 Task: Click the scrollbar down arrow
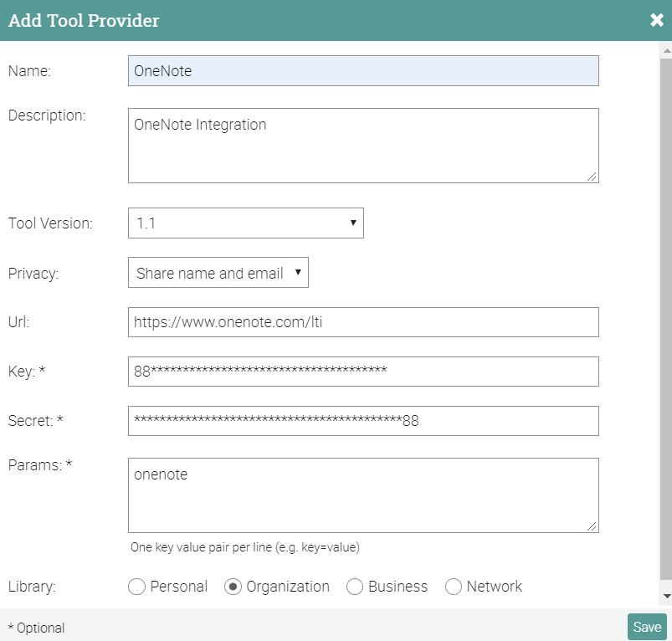tap(666, 596)
